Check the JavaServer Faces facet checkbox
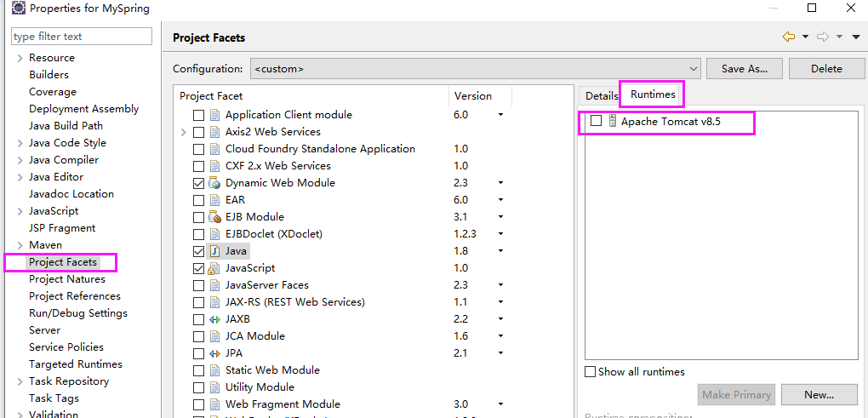Viewport: 868px width, 418px height. pos(198,285)
